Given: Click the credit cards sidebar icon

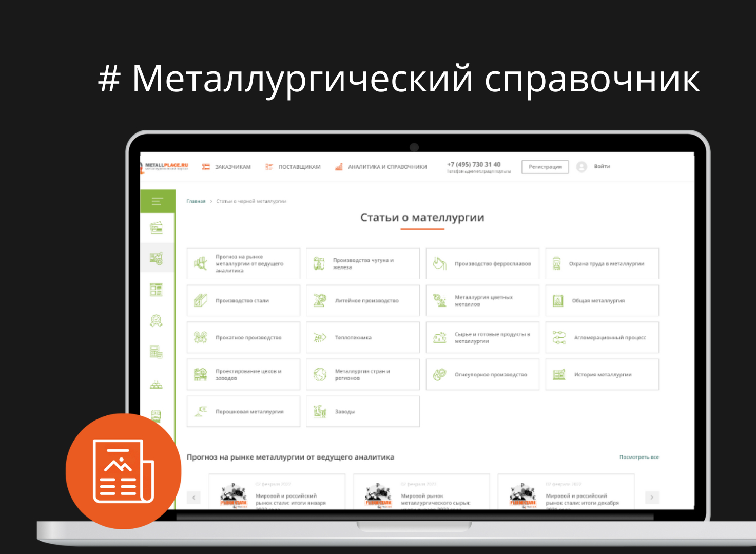Looking at the screenshot, I should tap(156, 227).
